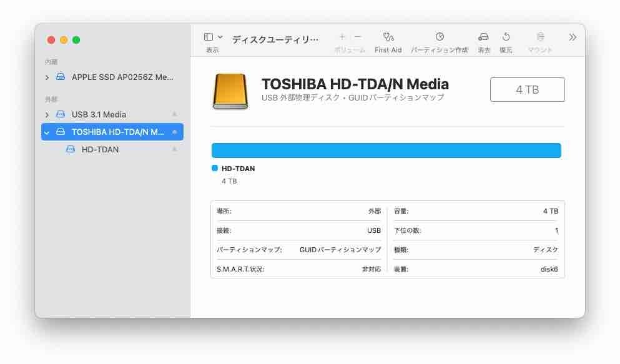Viewport: 620px width, 364px height.
Task: Expand the USB 3.1 Media chevron
Action: (x=47, y=115)
